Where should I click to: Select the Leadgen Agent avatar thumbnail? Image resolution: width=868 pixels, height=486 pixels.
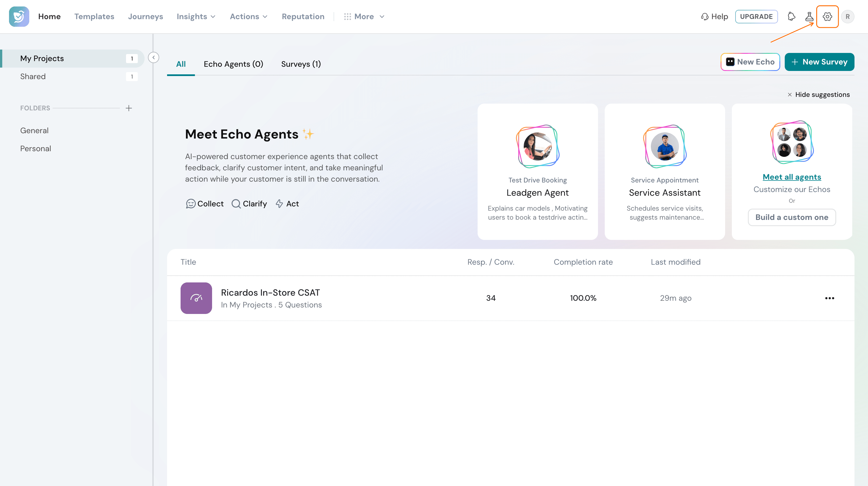tap(538, 146)
